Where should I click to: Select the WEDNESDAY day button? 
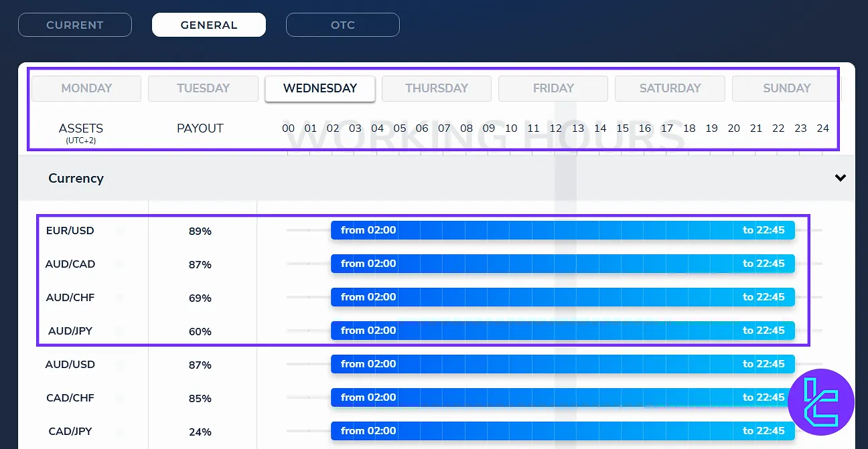[x=320, y=88]
